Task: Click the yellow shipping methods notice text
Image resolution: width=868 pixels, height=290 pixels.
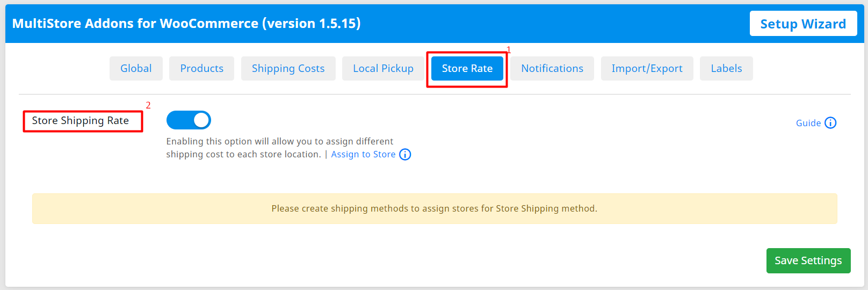Action: [x=434, y=208]
